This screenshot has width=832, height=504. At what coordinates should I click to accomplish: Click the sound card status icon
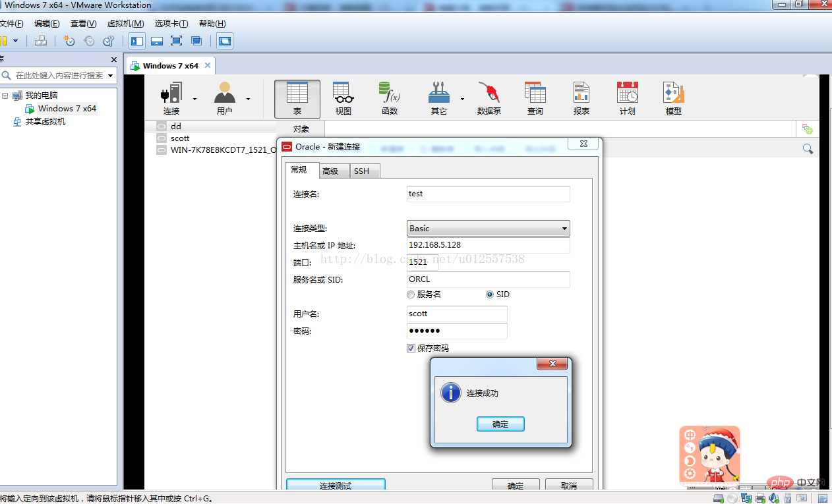pyautogui.click(x=773, y=498)
